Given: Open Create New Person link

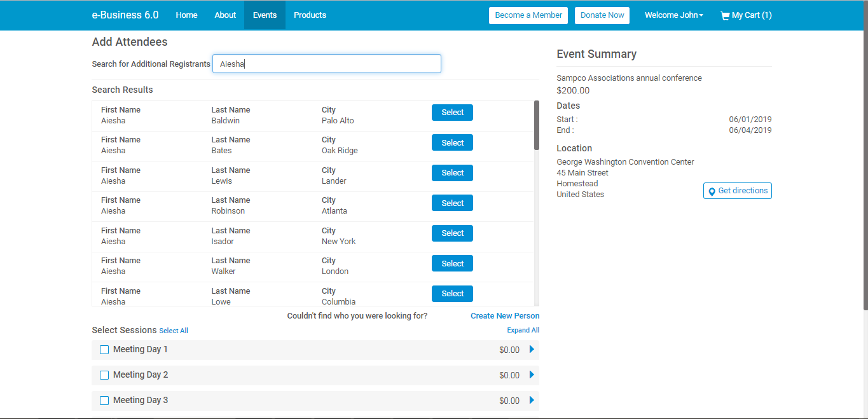Looking at the screenshot, I should pyautogui.click(x=504, y=315).
